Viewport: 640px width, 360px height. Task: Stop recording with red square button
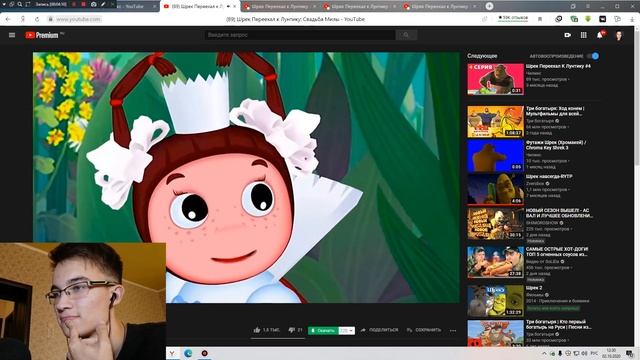tap(83, 4)
